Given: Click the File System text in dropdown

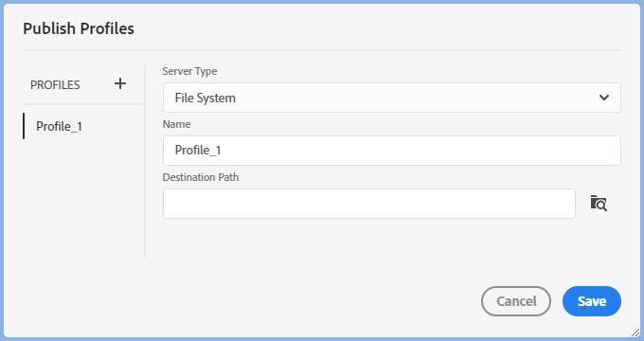Looking at the screenshot, I should click(205, 98).
